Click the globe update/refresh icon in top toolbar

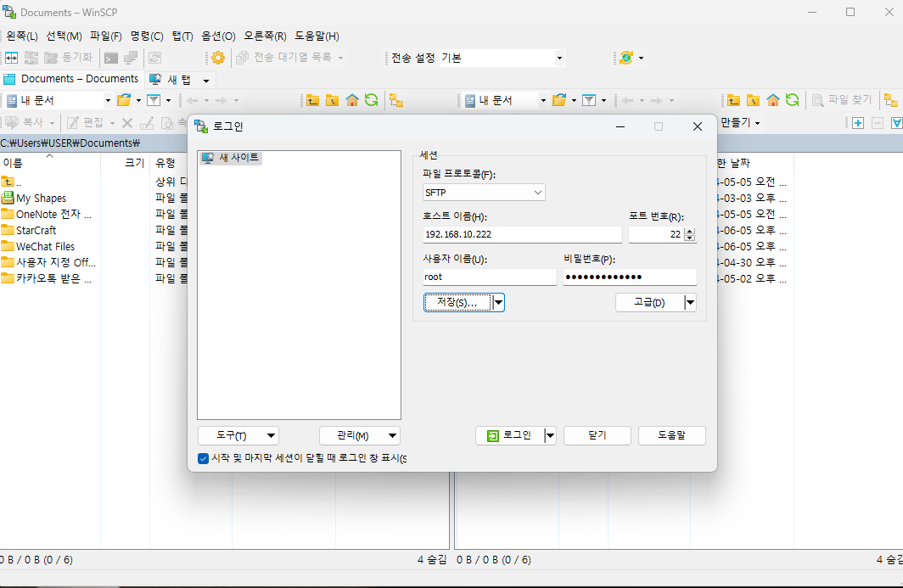point(626,58)
